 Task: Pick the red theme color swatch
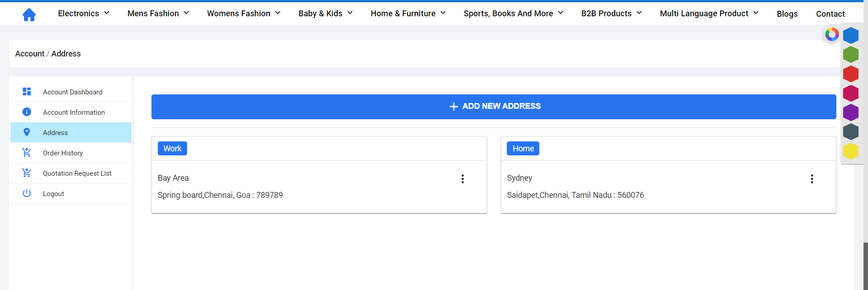click(851, 74)
